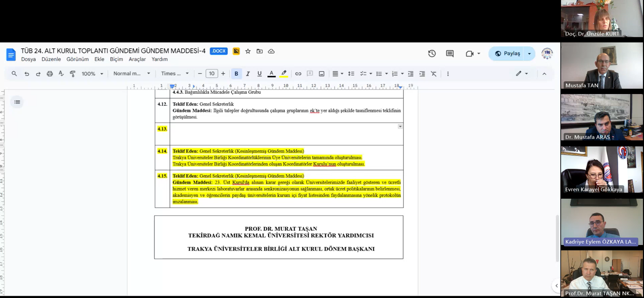
Task: Open the more options three-dot menu
Action: click(x=448, y=74)
